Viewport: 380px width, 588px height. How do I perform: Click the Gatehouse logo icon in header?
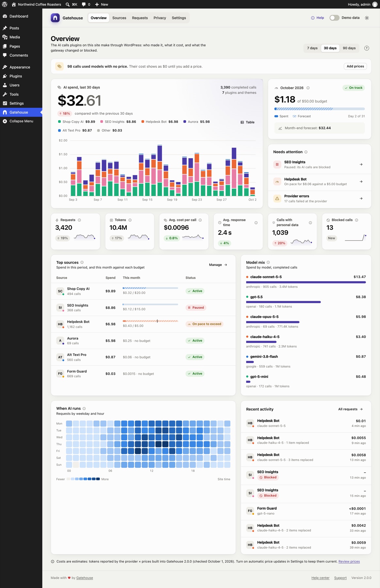(55, 18)
